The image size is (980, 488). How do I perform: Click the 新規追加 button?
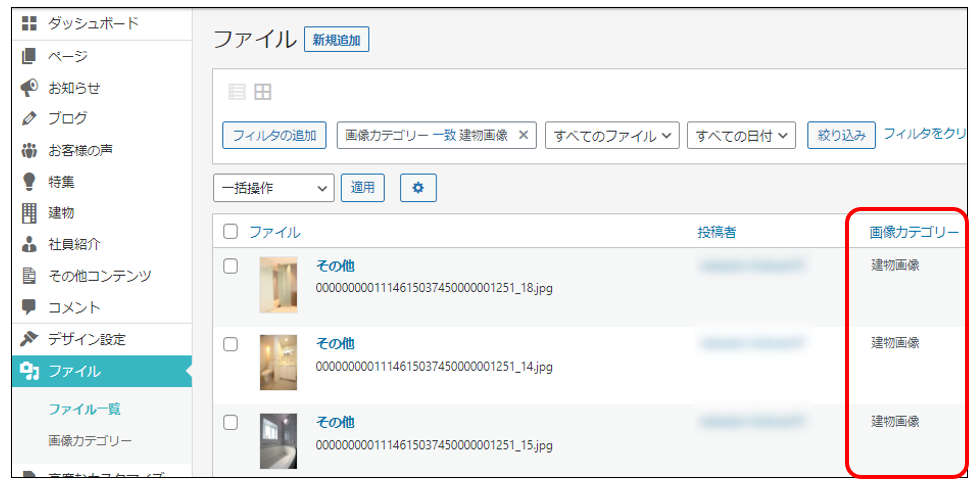(337, 40)
